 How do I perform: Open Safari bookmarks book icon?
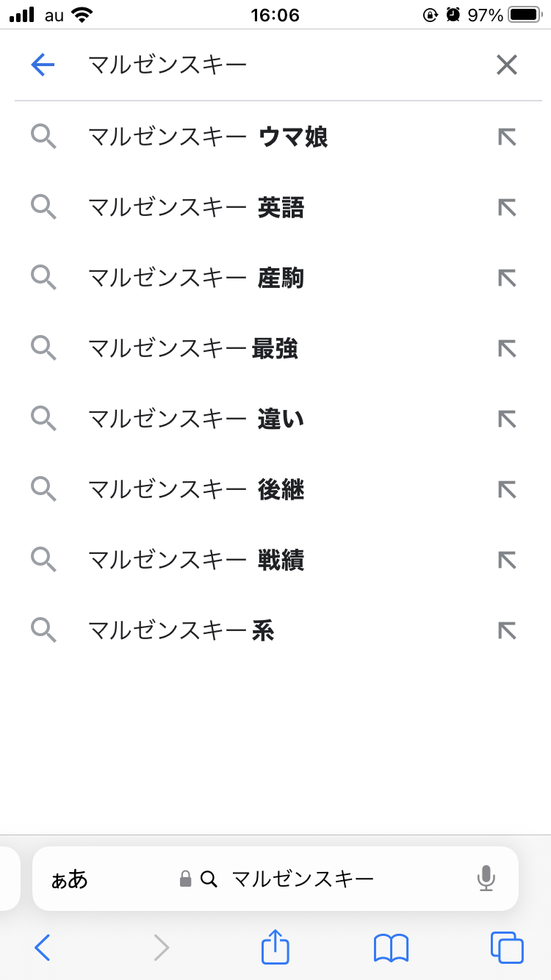pyautogui.click(x=391, y=948)
